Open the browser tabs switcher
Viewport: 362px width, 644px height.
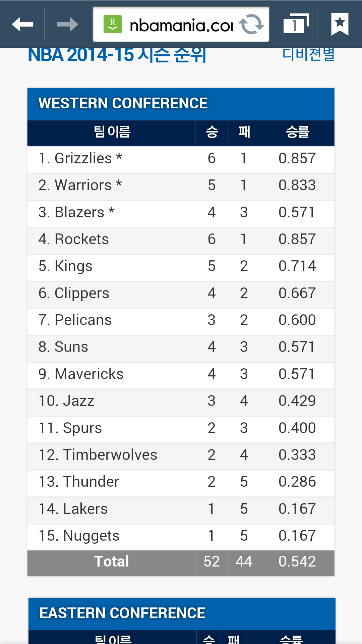point(295,24)
